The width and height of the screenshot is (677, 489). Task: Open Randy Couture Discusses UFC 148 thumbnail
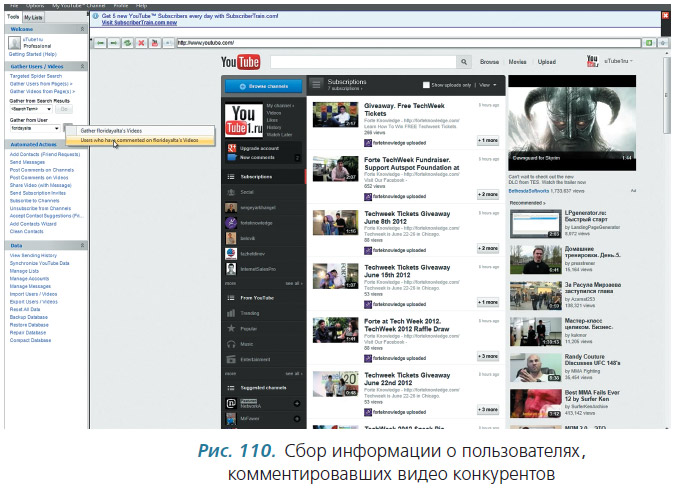click(x=535, y=368)
